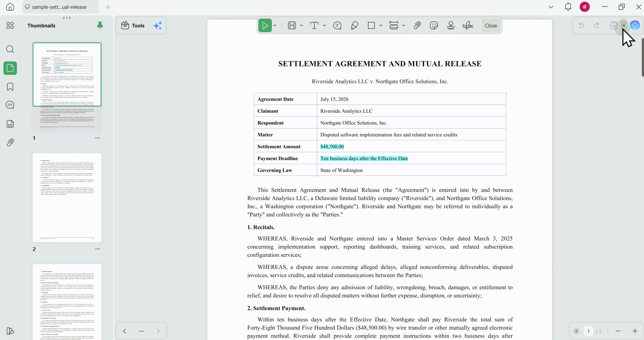This screenshot has width=644, height=340.
Task: Choose the Rectangle shape tool
Action: [x=371, y=25]
